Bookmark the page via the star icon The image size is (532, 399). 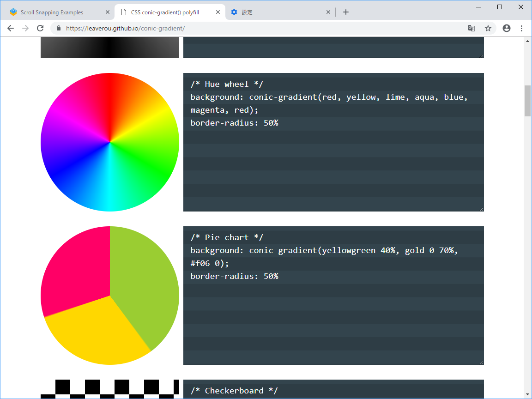pos(488,28)
